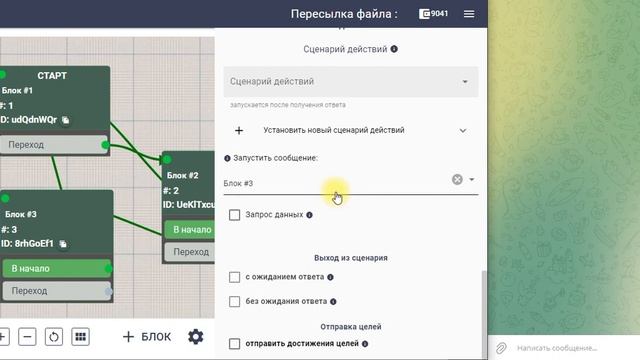Click Переход button in СТАРТ block

coord(54,145)
